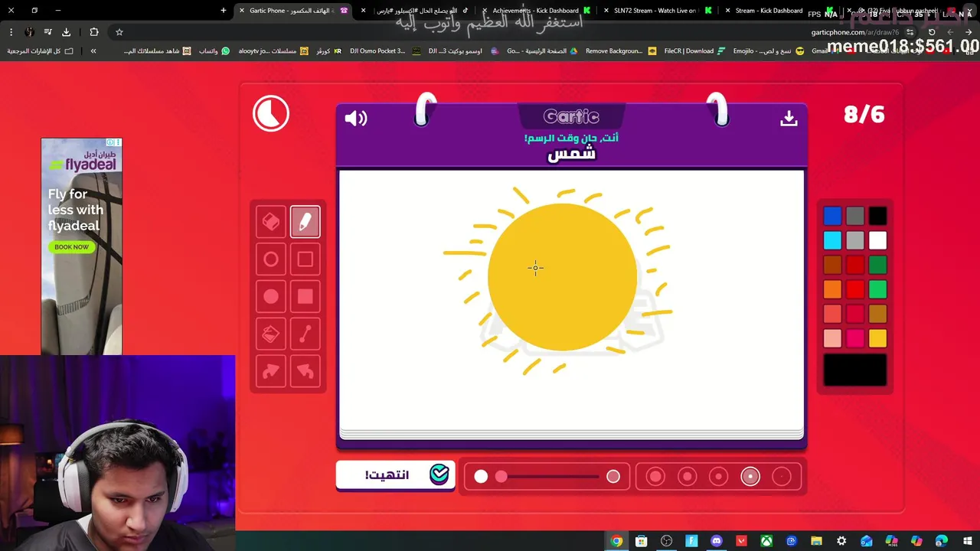Click the انتهيت! done button
Viewport: 980px width, 551px height.
click(x=395, y=475)
